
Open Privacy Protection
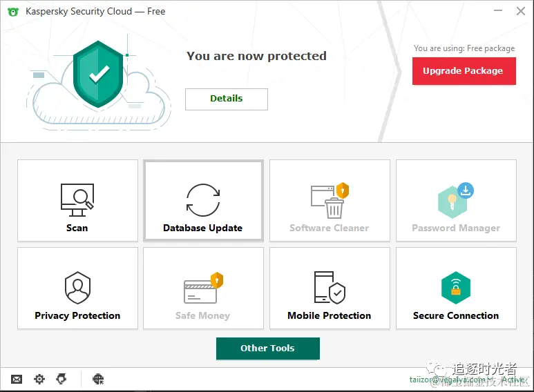coord(77,288)
